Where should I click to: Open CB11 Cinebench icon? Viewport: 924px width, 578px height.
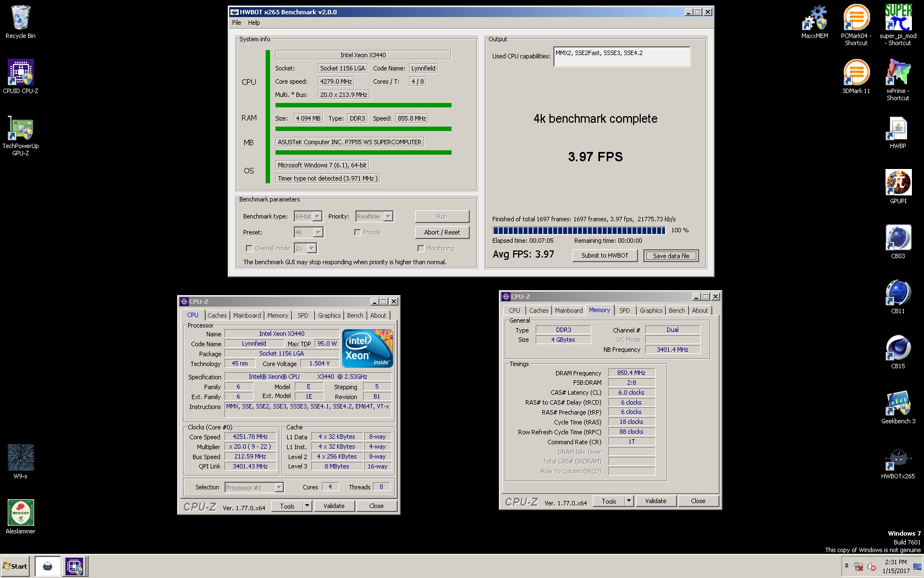898,297
